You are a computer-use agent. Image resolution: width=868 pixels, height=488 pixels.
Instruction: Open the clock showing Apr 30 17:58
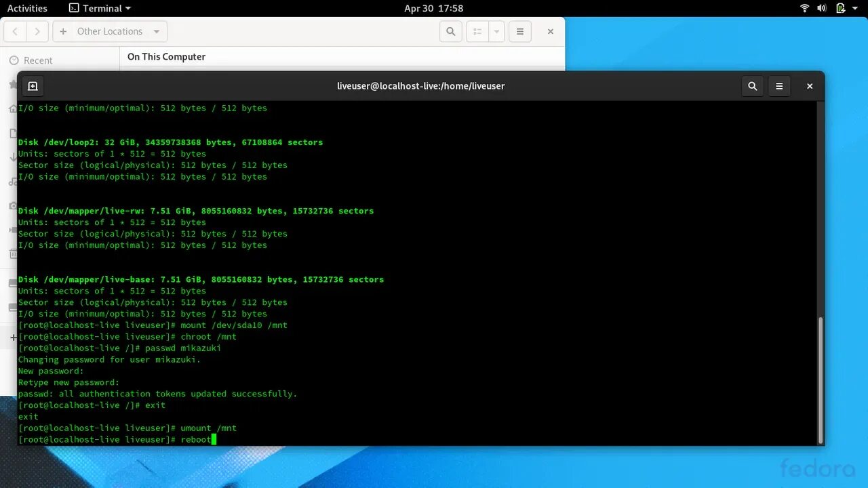pyautogui.click(x=434, y=8)
